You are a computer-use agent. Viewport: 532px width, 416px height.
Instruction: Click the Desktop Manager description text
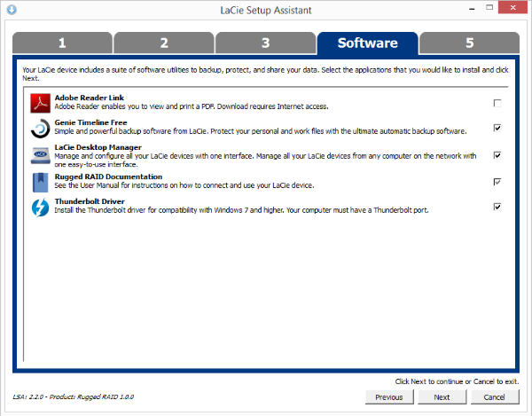(265, 161)
